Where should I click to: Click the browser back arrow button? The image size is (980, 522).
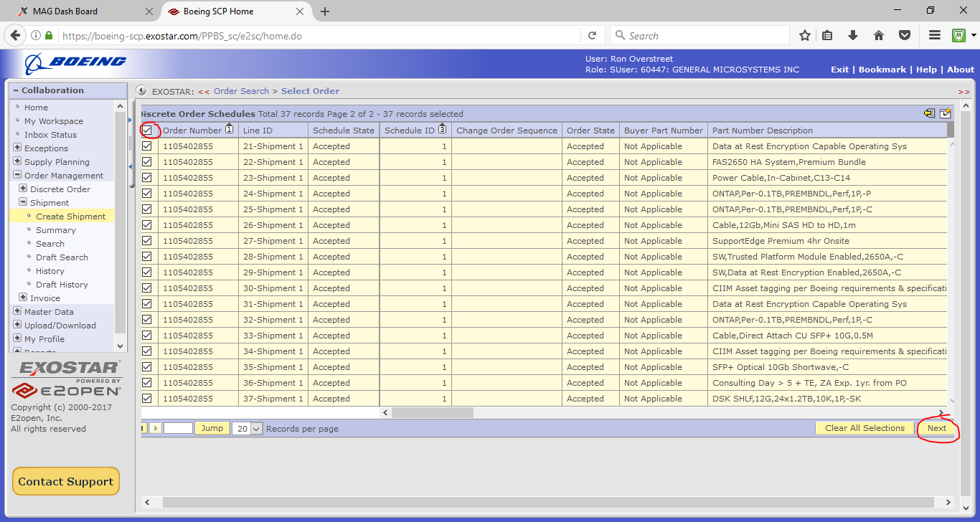tap(16, 35)
